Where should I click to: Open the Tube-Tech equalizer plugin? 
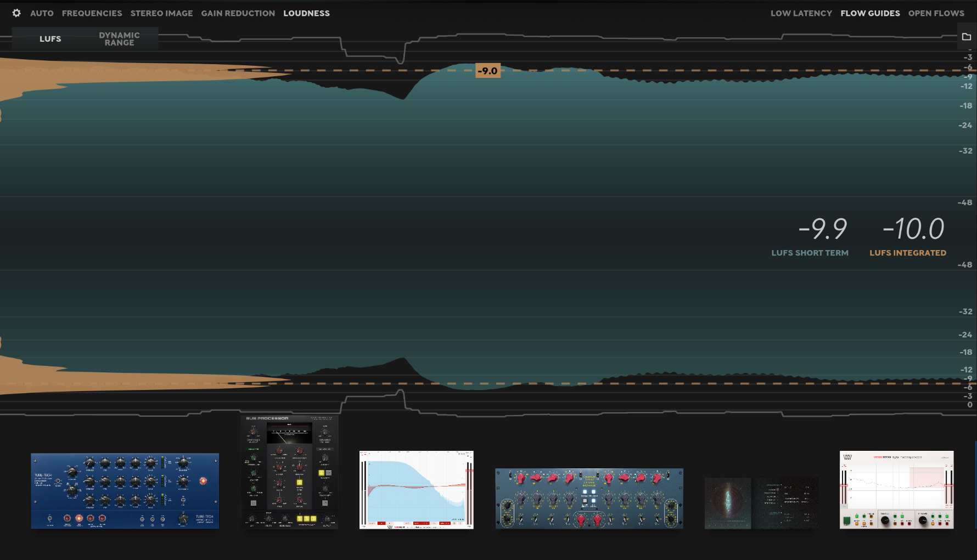[124, 490]
